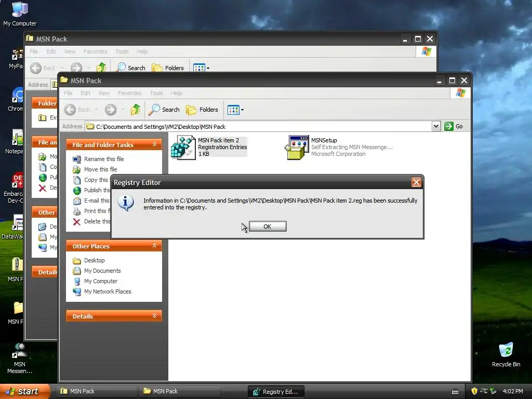Click the keyboard icon in the taskbar

[x=455, y=392]
